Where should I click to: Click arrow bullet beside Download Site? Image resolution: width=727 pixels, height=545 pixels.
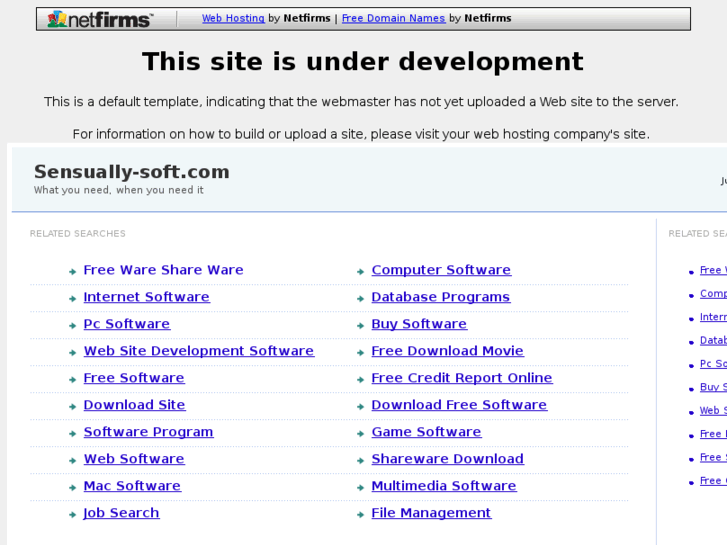[72, 407]
